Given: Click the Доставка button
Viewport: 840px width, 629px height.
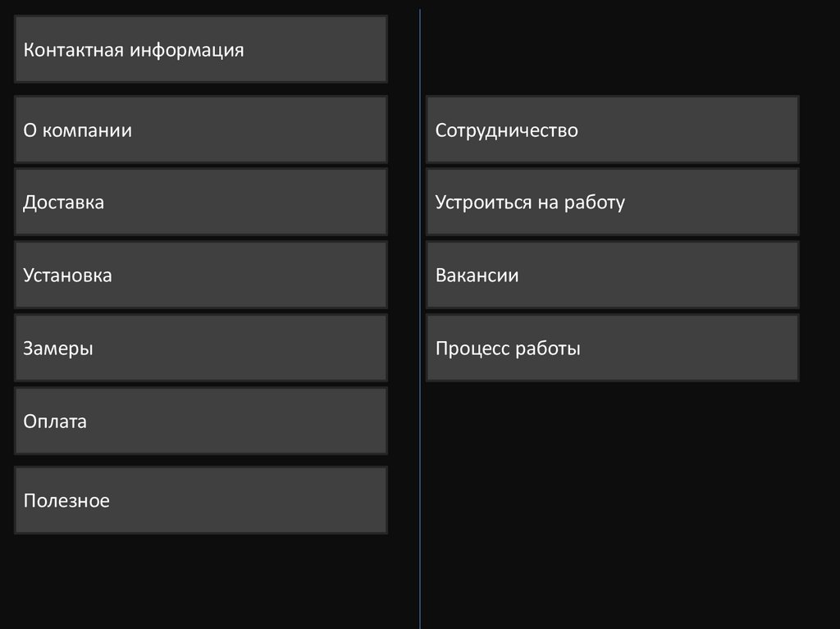Looking at the screenshot, I should [x=201, y=203].
